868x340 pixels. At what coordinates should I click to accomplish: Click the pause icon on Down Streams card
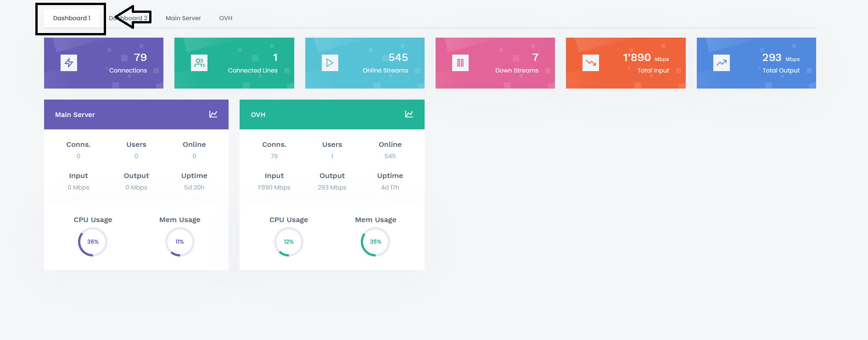pos(460,63)
